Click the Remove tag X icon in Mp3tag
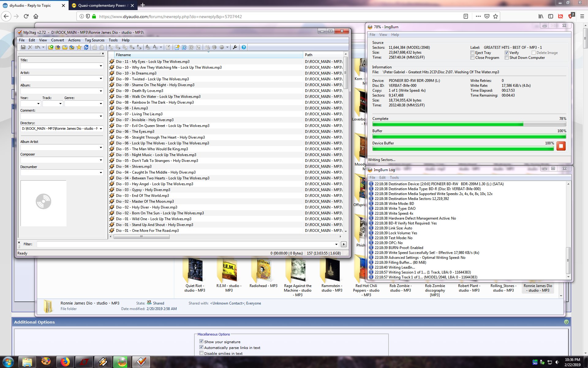This screenshot has width=588, height=368. (x=30, y=47)
